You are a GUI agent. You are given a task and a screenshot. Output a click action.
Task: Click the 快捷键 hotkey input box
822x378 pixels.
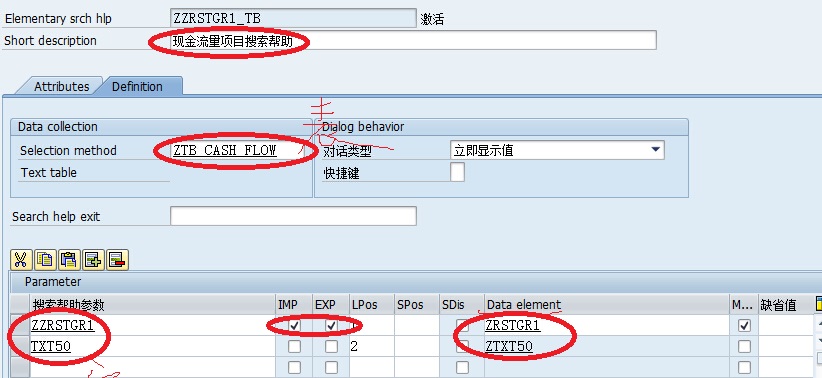(x=457, y=172)
